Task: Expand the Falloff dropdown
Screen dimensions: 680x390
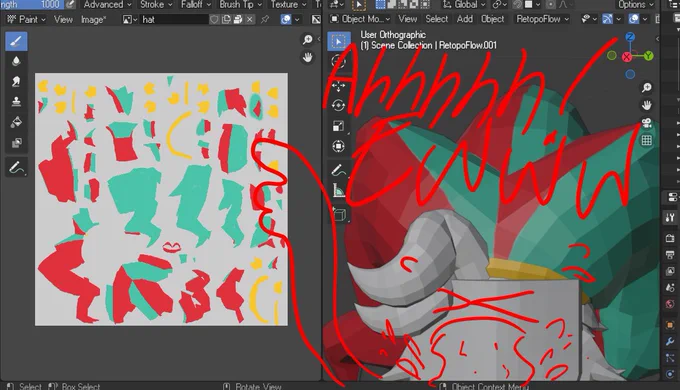Action: [x=196, y=4]
